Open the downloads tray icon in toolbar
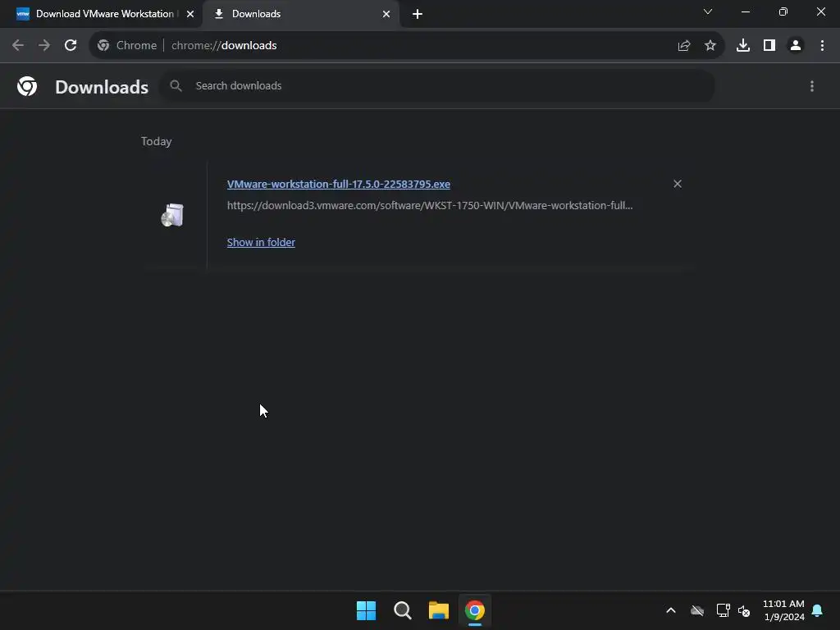The width and height of the screenshot is (840, 630). click(x=743, y=46)
